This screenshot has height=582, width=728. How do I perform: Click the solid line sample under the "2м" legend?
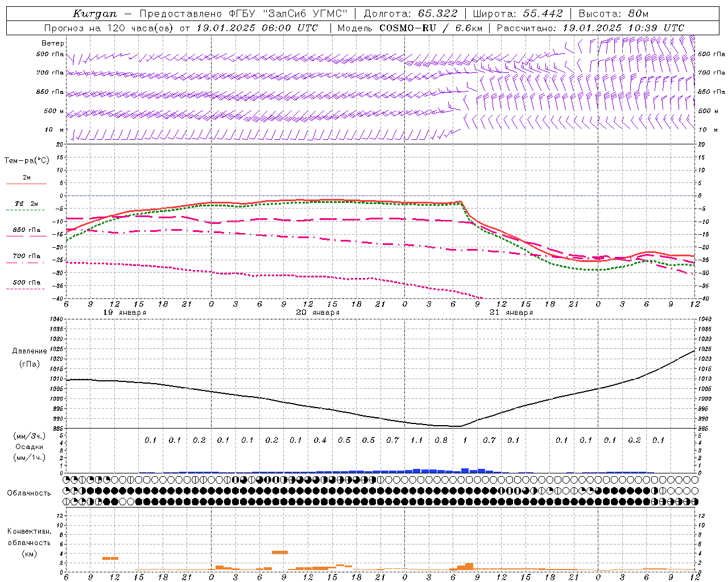pyautogui.click(x=26, y=184)
